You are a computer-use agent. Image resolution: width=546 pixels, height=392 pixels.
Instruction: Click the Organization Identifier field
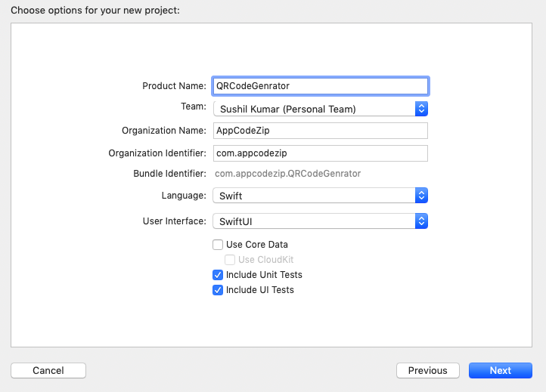(321, 153)
